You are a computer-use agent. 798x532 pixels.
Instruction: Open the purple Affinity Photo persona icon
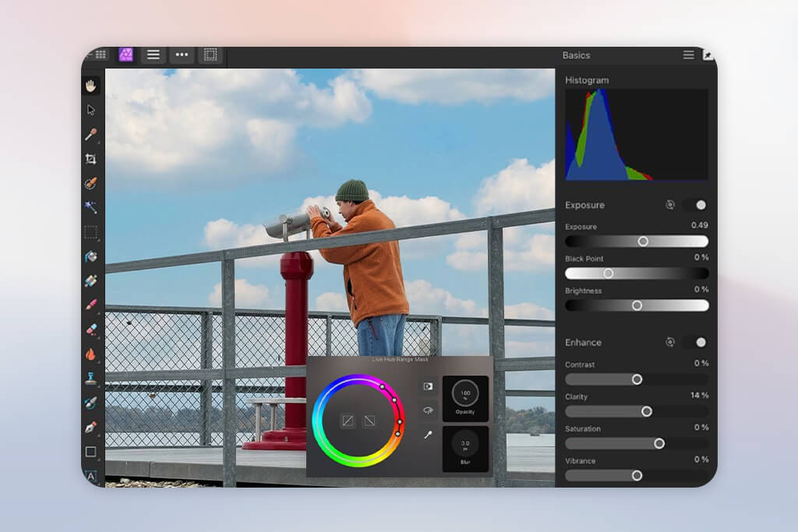125,55
